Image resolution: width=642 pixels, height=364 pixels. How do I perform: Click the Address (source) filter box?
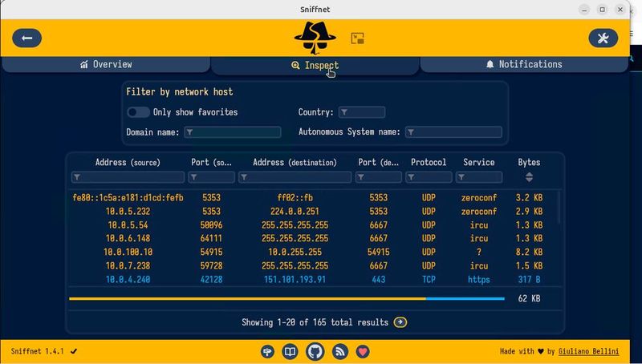(128, 177)
